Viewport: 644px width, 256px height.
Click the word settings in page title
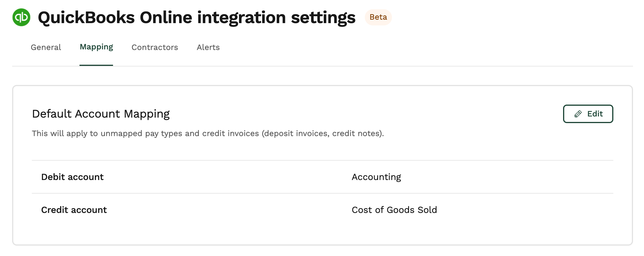point(323,18)
